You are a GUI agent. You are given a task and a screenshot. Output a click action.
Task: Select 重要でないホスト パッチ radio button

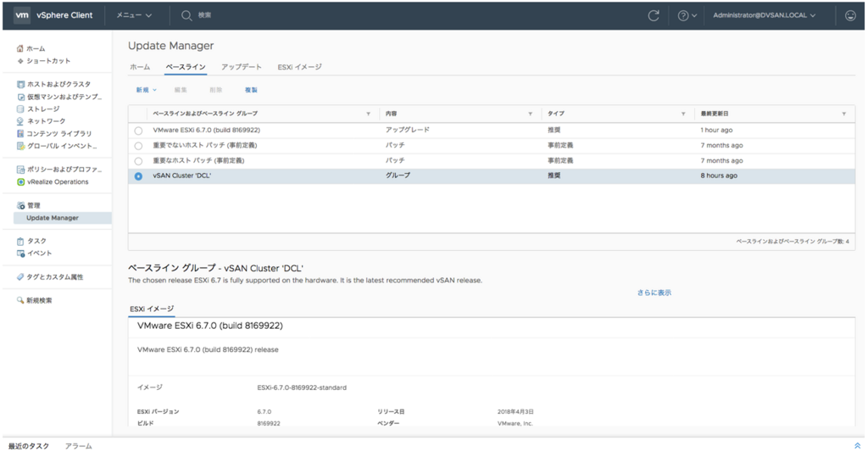point(138,146)
